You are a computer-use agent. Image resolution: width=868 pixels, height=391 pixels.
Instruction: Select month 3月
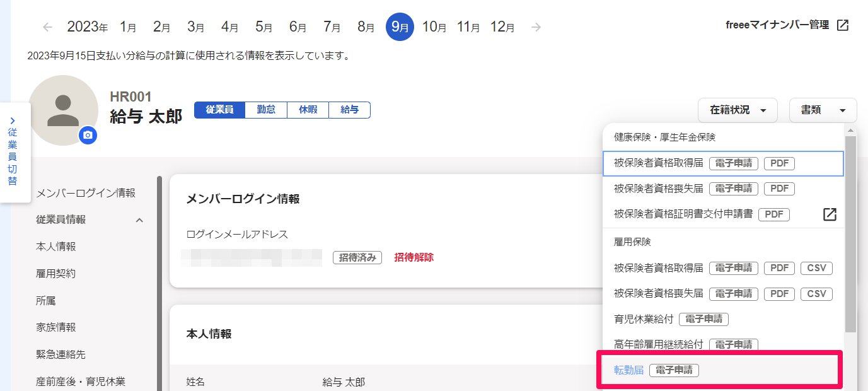coord(196,27)
